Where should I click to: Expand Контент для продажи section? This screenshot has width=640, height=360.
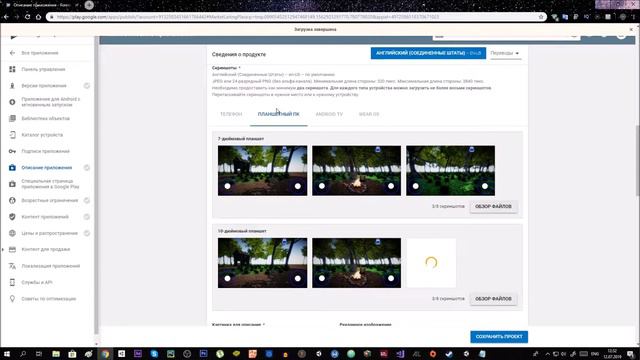45,249
